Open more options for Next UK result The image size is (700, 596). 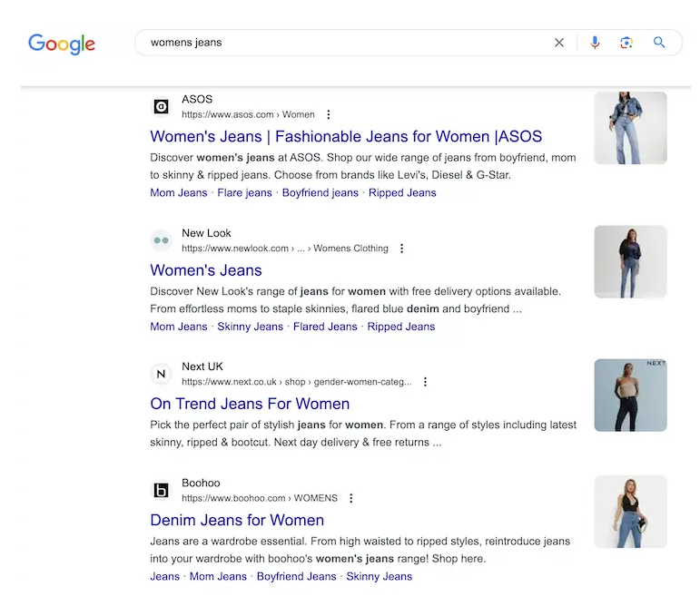425,382
